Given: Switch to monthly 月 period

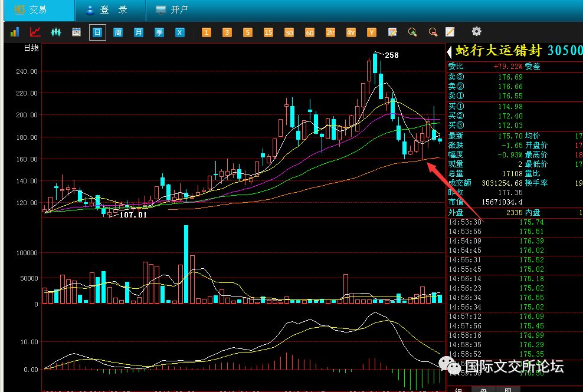Looking at the screenshot, I should coord(138,32).
